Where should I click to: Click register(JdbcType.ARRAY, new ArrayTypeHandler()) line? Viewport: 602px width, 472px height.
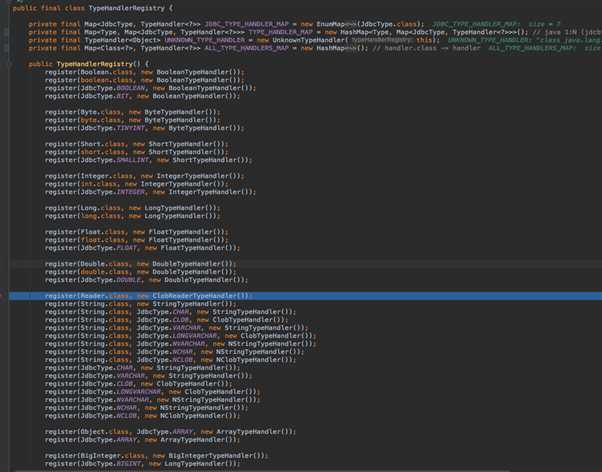pyautogui.click(x=142, y=440)
